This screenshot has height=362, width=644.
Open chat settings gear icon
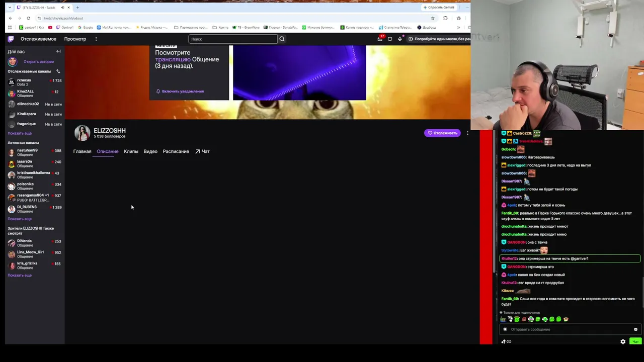point(623,341)
